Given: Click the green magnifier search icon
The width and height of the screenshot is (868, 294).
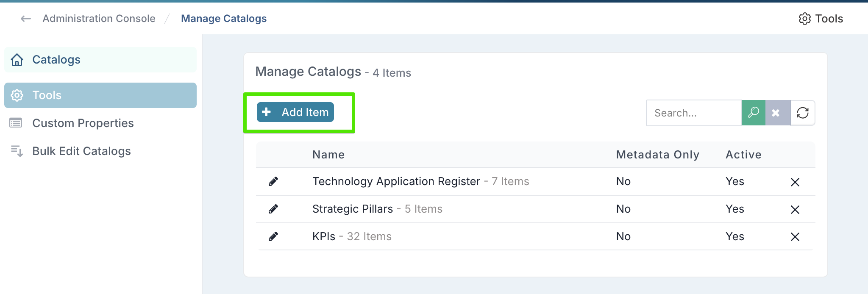Looking at the screenshot, I should (x=753, y=113).
